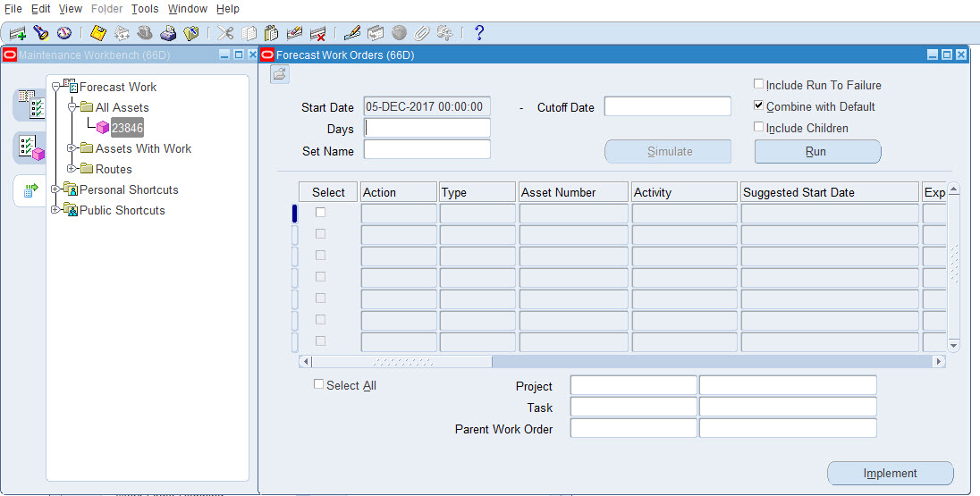Viewport: 980px width, 496px height.
Task: Click the Next Step toolbar icon
Action: (122, 32)
